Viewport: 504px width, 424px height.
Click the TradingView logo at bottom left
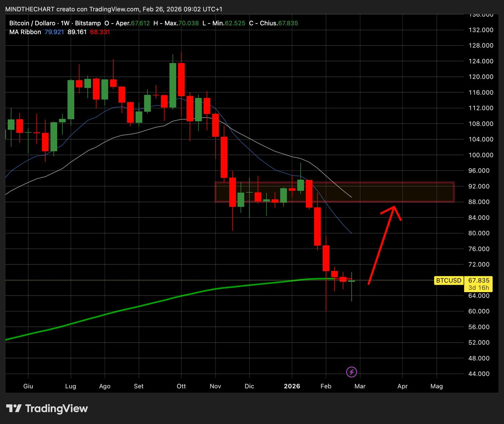pos(47,408)
